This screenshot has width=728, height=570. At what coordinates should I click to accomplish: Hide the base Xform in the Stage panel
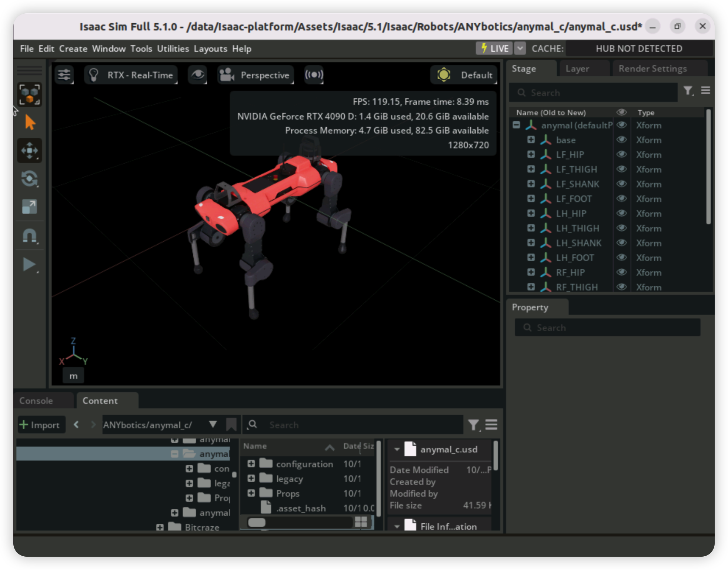[622, 140]
